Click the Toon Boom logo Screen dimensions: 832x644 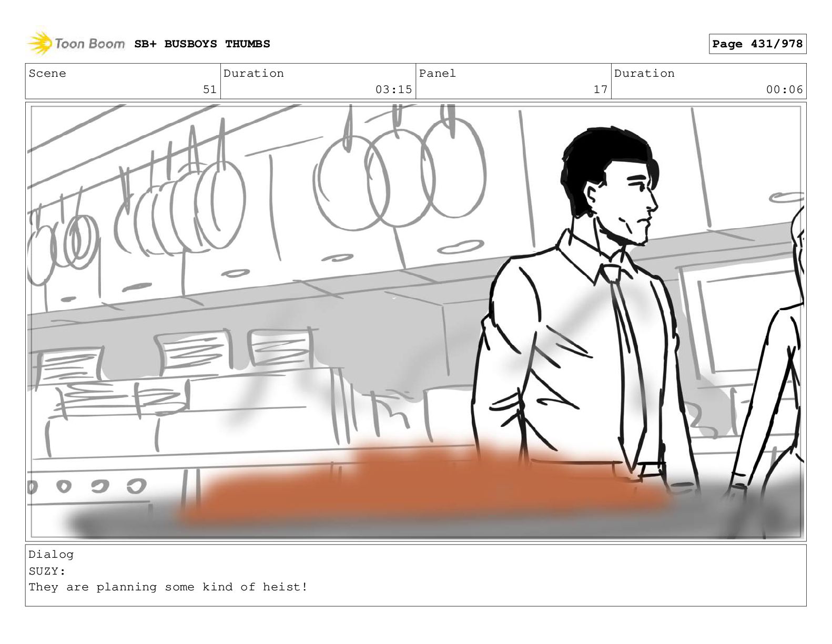coord(76,44)
